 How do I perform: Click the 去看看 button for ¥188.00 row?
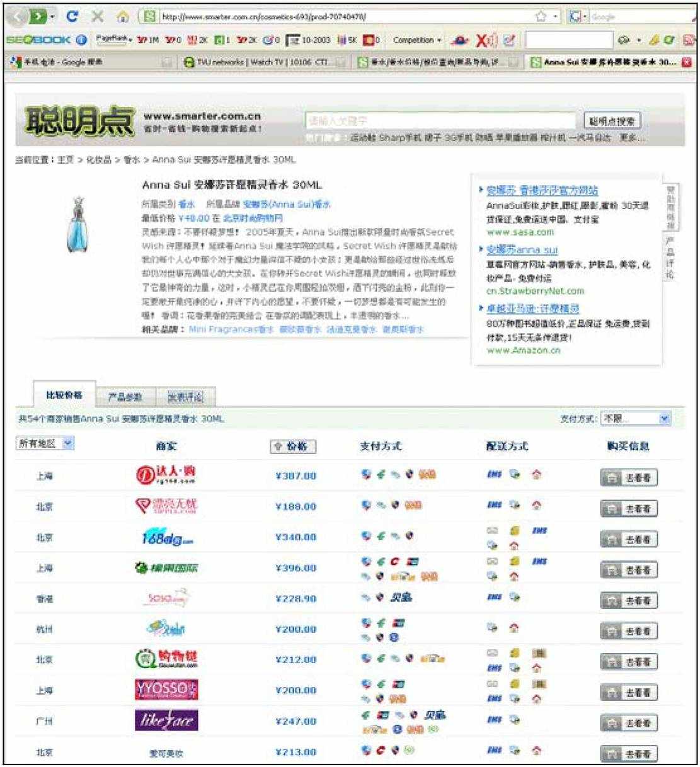[628, 509]
